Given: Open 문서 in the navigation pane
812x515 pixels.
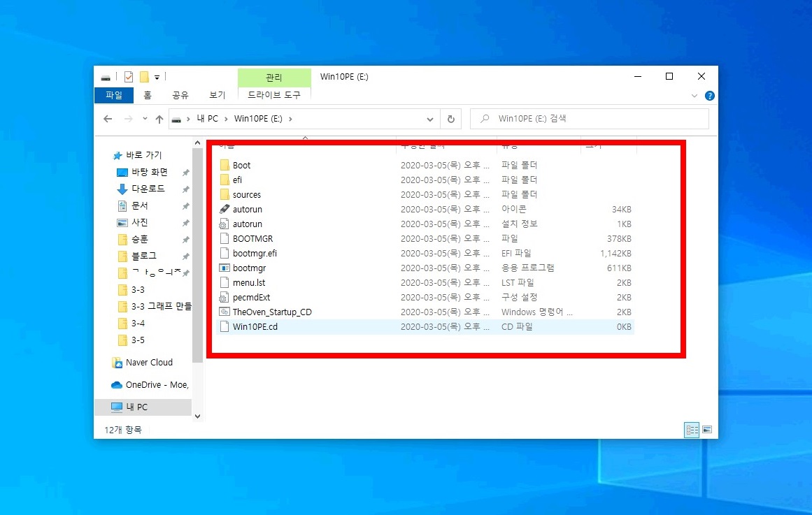Looking at the screenshot, I should pyautogui.click(x=139, y=205).
